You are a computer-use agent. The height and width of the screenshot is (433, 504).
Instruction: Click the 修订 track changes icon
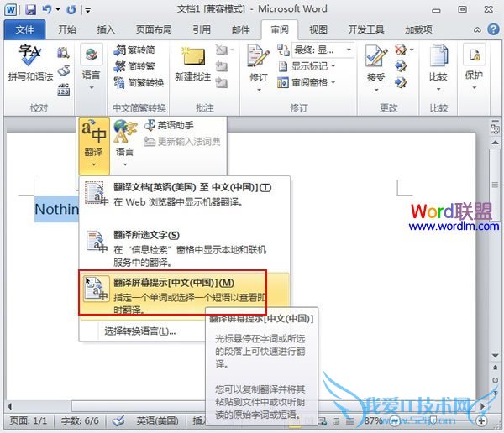pyautogui.click(x=258, y=62)
